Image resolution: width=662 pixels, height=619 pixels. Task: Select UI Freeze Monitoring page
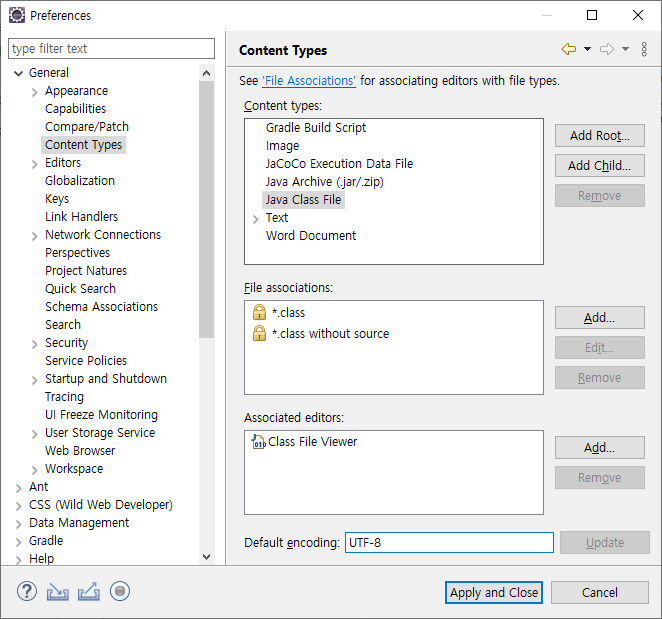pyautogui.click(x=101, y=415)
